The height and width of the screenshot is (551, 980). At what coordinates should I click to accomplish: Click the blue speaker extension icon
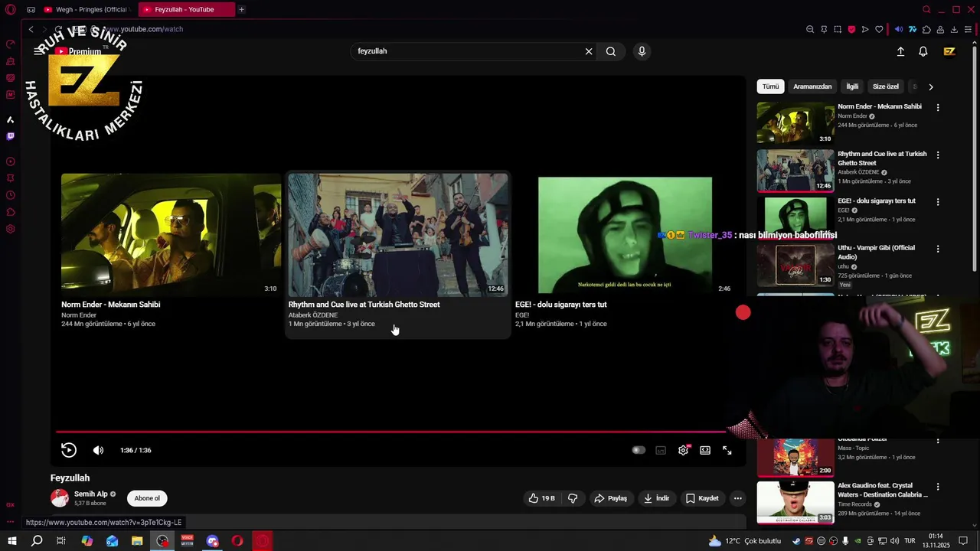[899, 30]
